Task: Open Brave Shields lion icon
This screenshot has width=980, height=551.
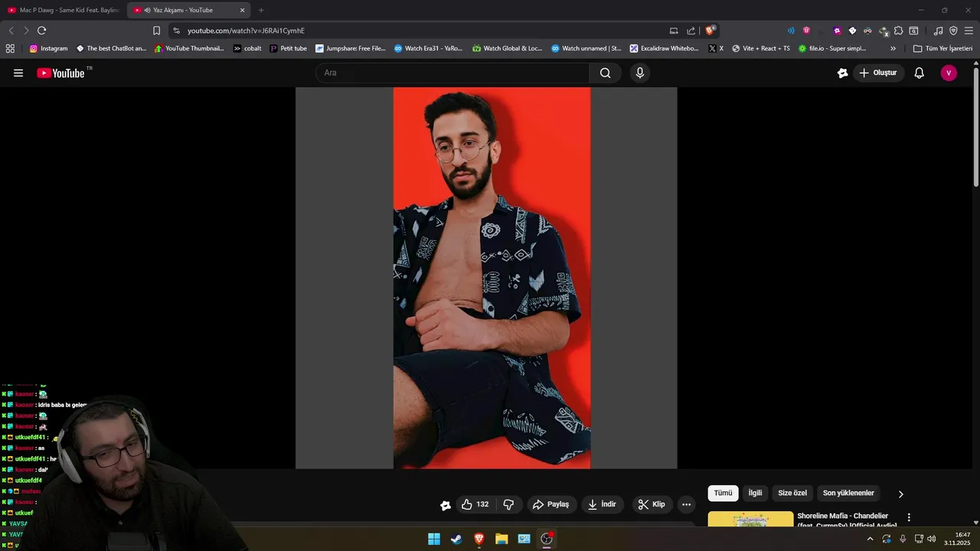Action: tap(710, 31)
